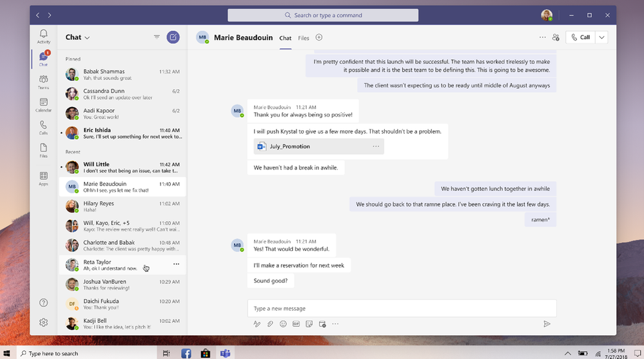This screenshot has width=644, height=359.
Task: Open Facebook from the taskbar
Action: 186,353
